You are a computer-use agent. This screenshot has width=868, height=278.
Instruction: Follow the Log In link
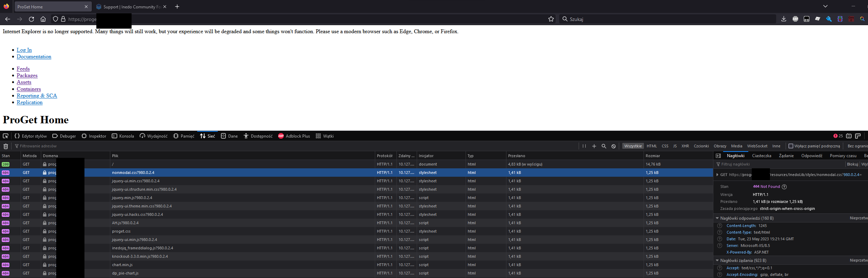pyautogui.click(x=24, y=50)
